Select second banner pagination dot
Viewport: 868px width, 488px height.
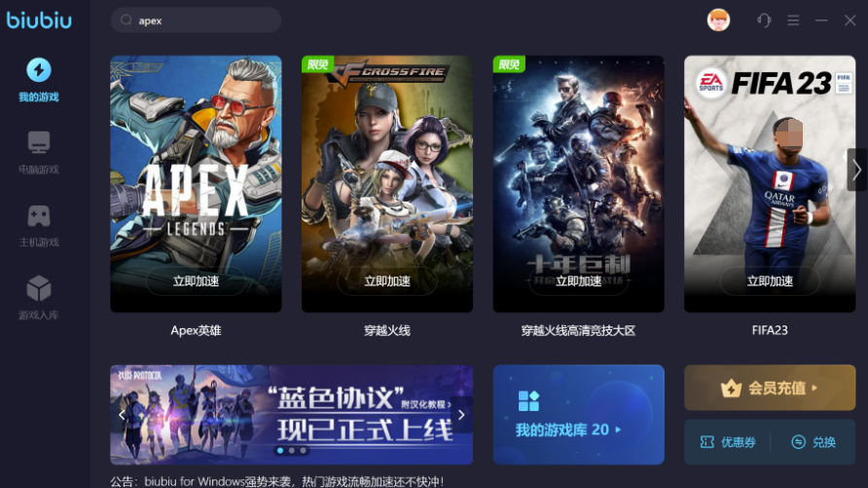[x=292, y=450]
